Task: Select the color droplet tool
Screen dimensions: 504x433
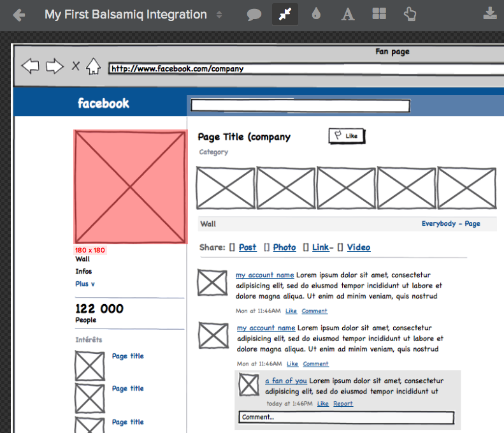Action: [316, 14]
